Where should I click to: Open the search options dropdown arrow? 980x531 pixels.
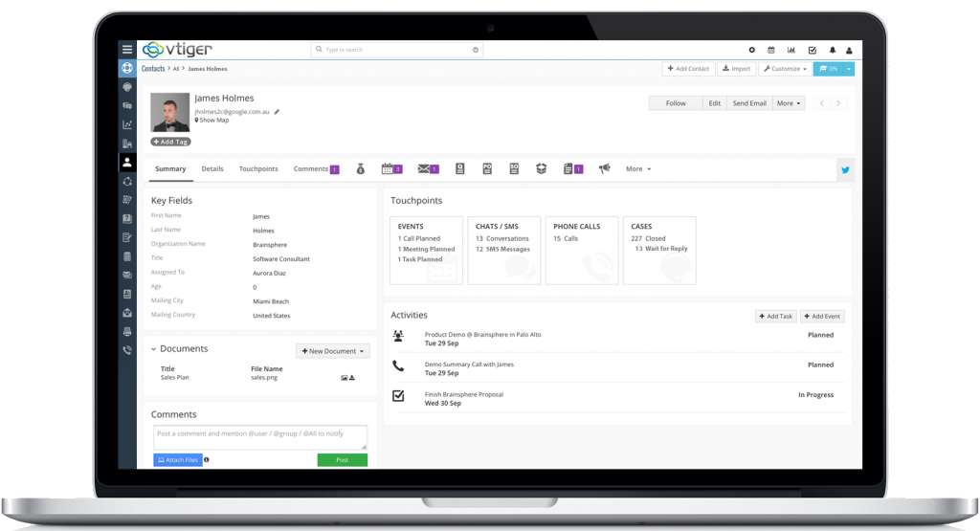coord(476,50)
